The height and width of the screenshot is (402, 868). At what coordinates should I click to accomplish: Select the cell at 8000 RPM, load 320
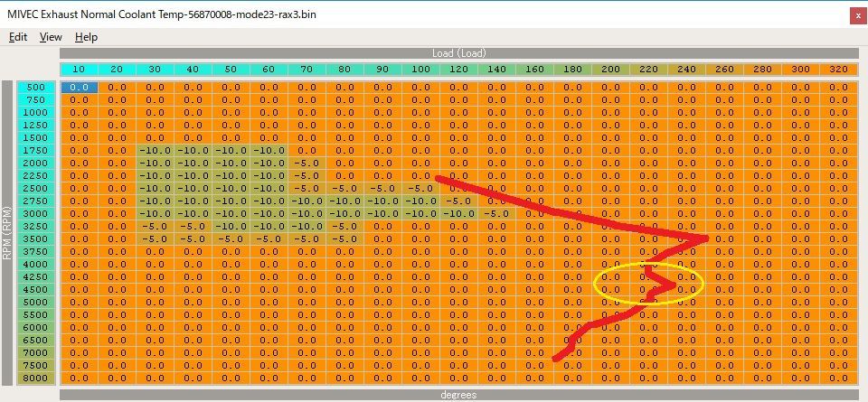[838, 378]
